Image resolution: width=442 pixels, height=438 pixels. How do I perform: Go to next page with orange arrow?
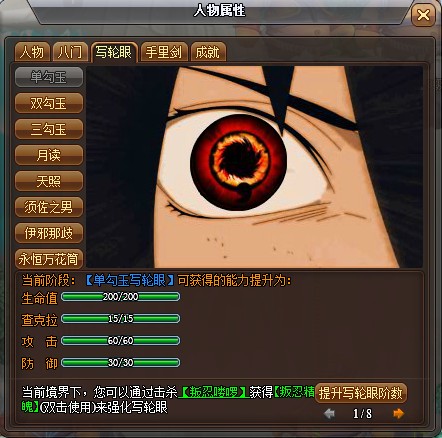coord(398,413)
